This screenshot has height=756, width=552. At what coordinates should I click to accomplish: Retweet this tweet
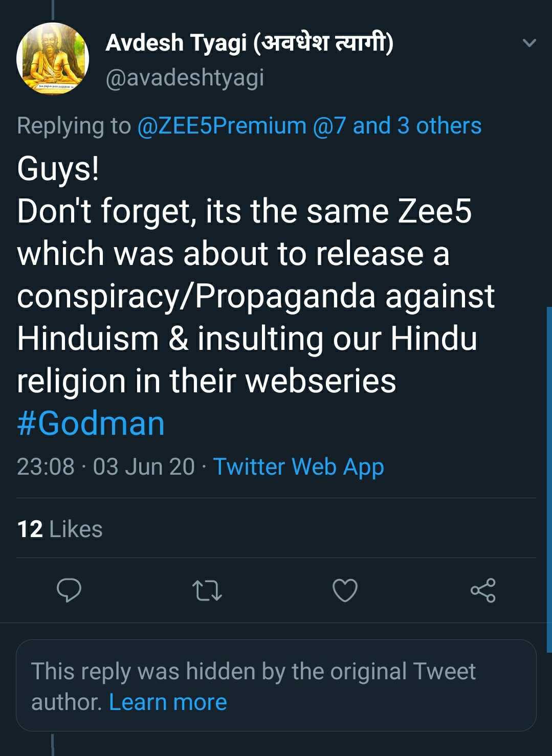pyautogui.click(x=207, y=590)
